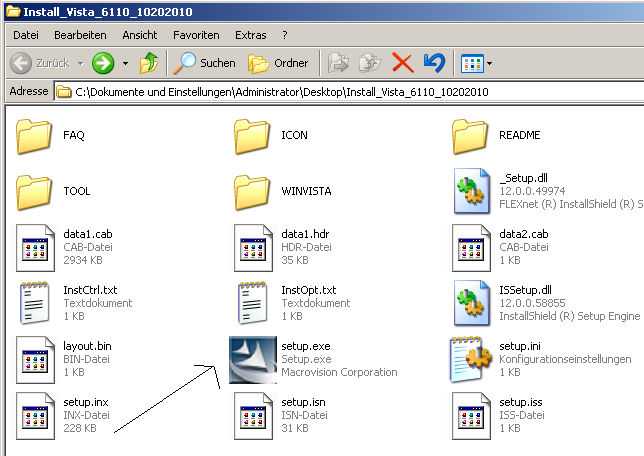644x456 pixels.
Task: Click the blue undo arrow icon
Action: pos(435,63)
